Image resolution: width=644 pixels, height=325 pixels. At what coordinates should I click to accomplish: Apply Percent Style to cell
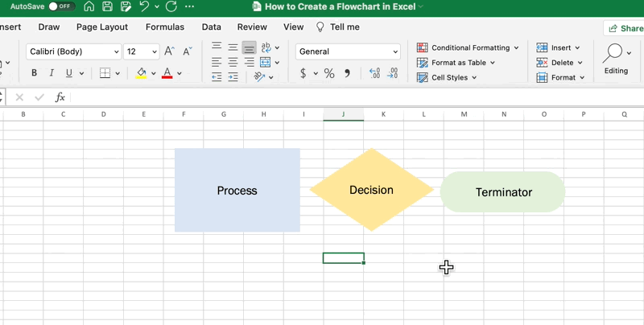tap(329, 73)
